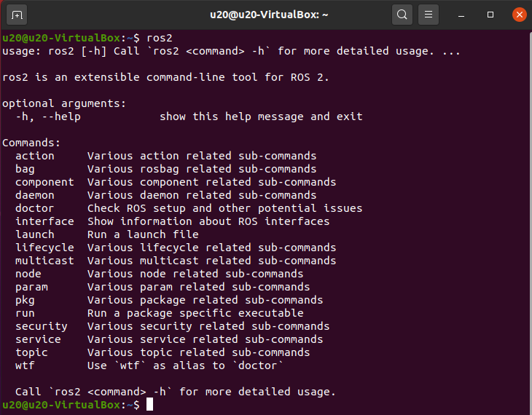
Task: Click the 'lifecycle' command text
Action: click(44, 248)
